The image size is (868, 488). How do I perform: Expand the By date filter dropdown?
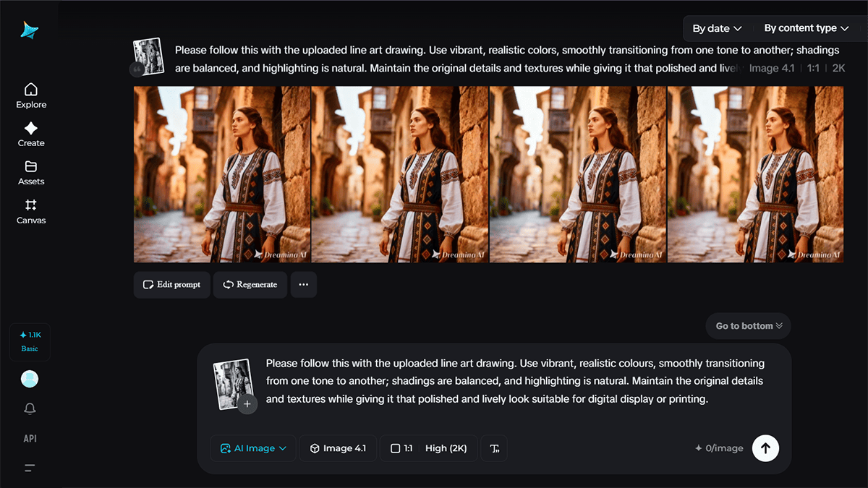pyautogui.click(x=717, y=28)
